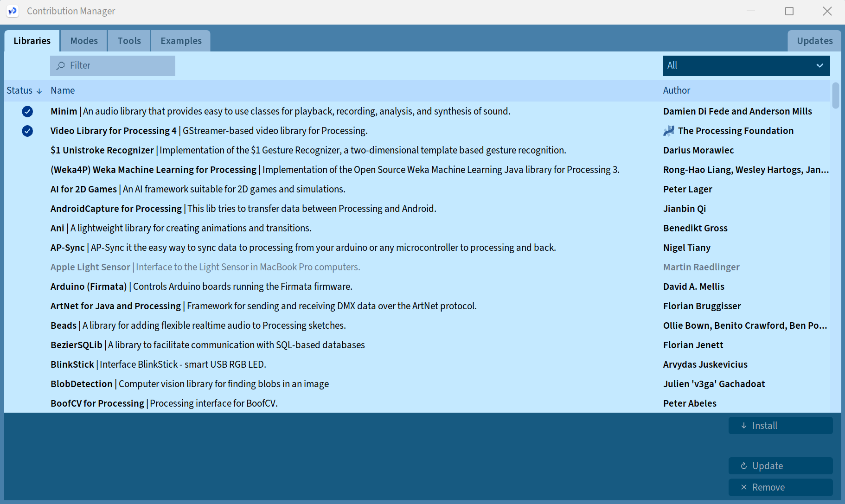
Task: Sort libraries by Author column header
Action: click(676, 90)
